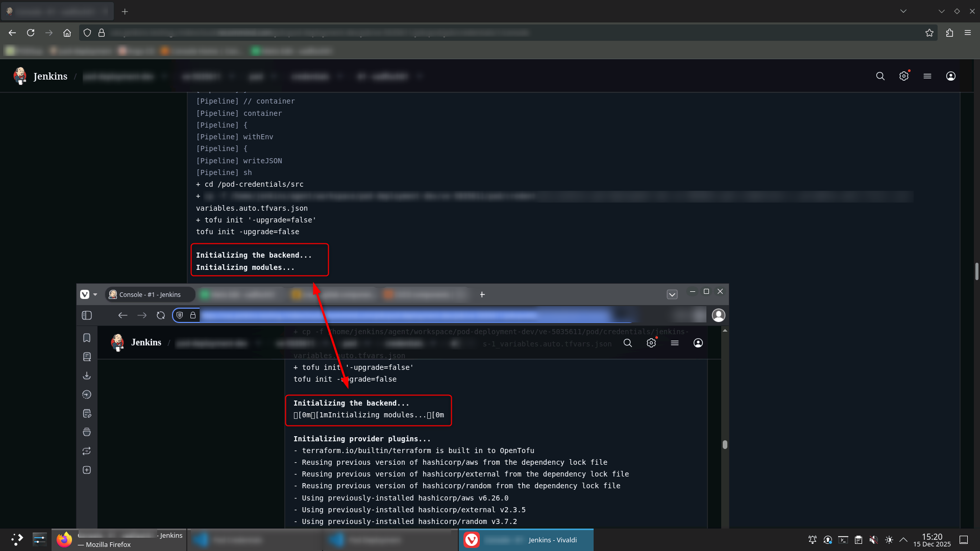This screenshot has height=551, width=980.
Task: Open Vivaldi reading list panel
Action: pyautogui.click(x=87, y=357)
